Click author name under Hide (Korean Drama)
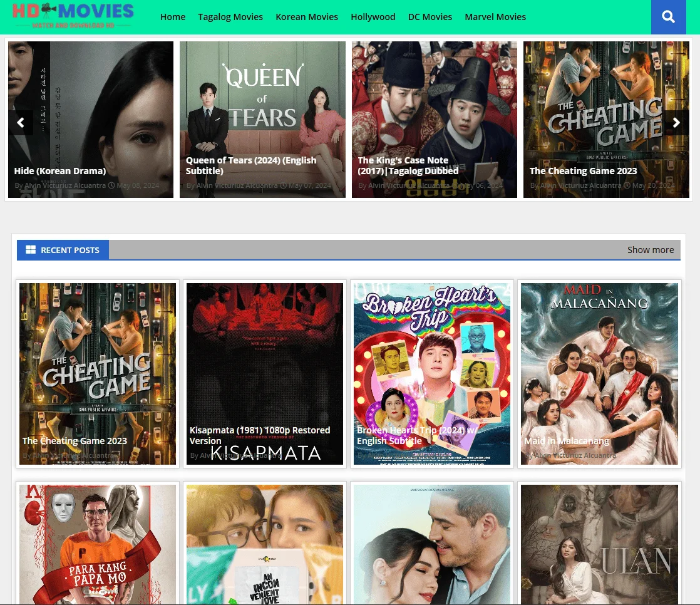Screen dimensions: 700x605 pos(64,185)
